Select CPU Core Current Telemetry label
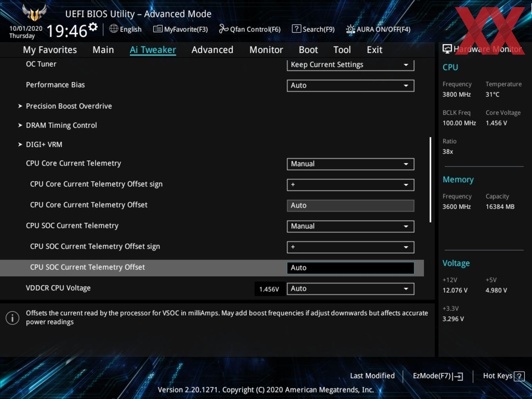532x399 pixels. 74,164
